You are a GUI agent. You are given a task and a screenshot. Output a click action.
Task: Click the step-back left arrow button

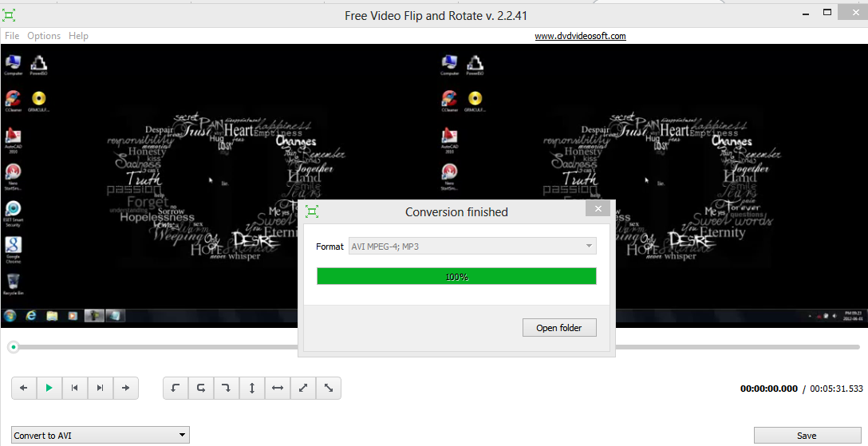click(24, 388)
